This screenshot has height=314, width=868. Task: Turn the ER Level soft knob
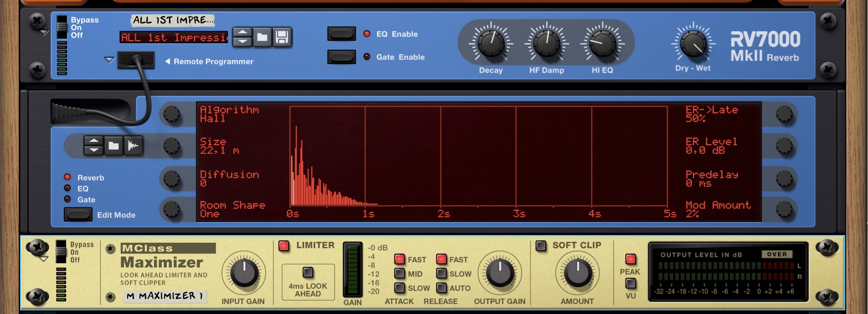point(785,146)
